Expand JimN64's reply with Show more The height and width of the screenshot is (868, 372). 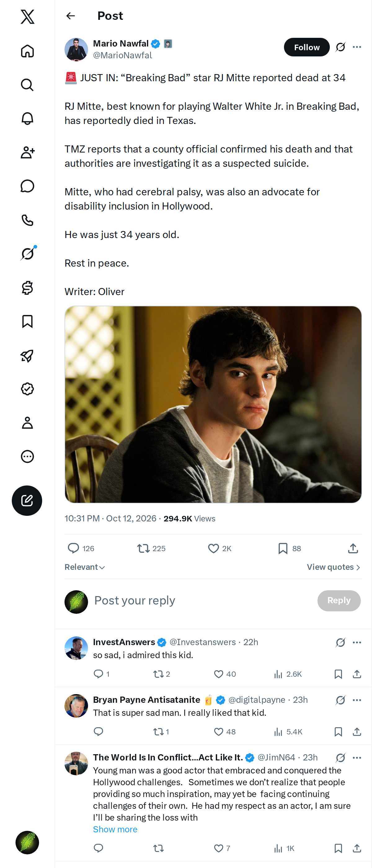tap(115, 829)
